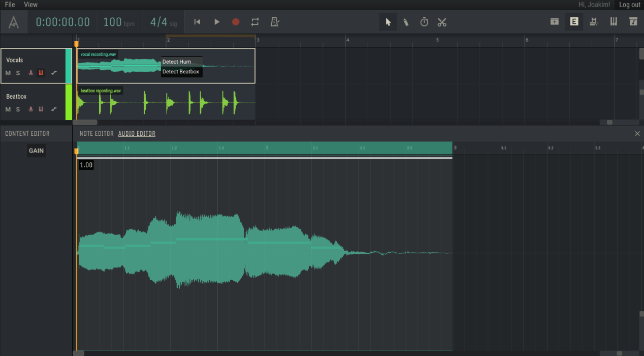The image size is (644, 356).
Task: Toggle loop playback in the transport bar
Action: tap(254, 21)
